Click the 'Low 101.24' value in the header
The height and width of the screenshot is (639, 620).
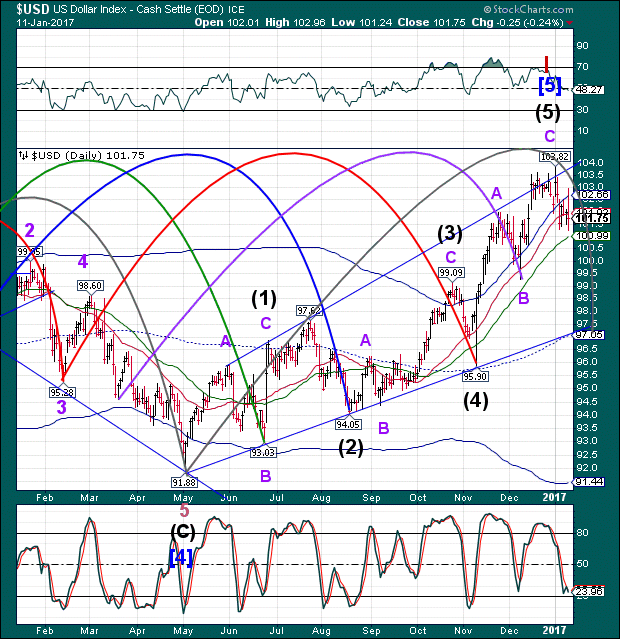(362, 22)
